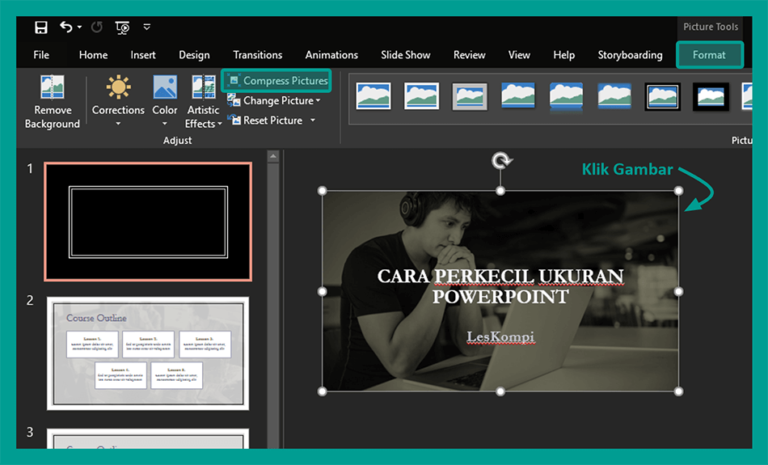The width and height of the screenshot is (768, 465).
Task: Open the Storyboarding tab
Action: 630,55
